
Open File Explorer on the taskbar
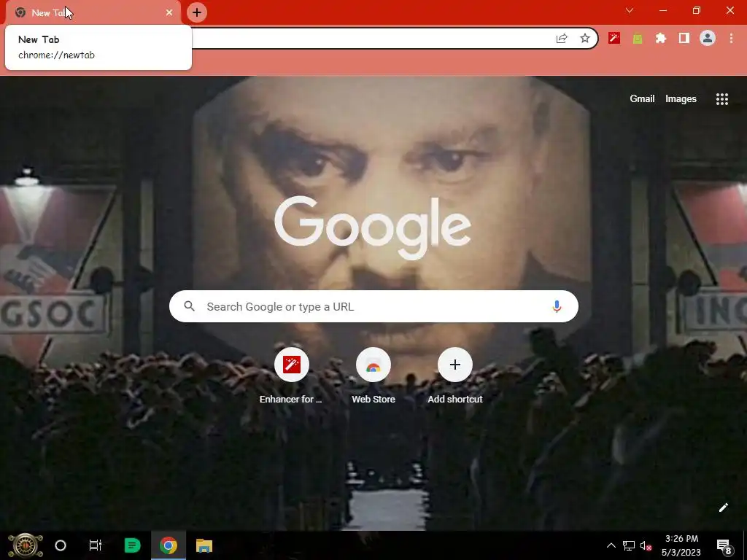[x=204, y=545]
